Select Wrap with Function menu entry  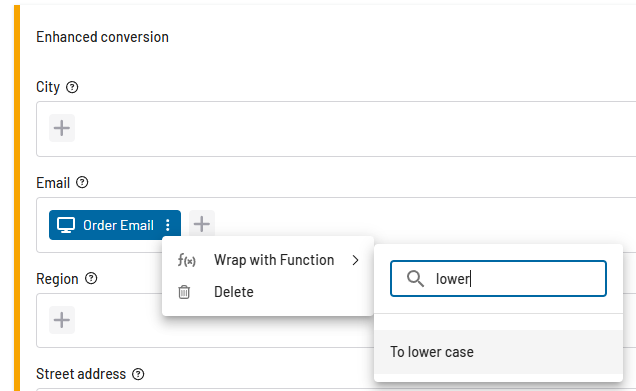tap(268, 260)
